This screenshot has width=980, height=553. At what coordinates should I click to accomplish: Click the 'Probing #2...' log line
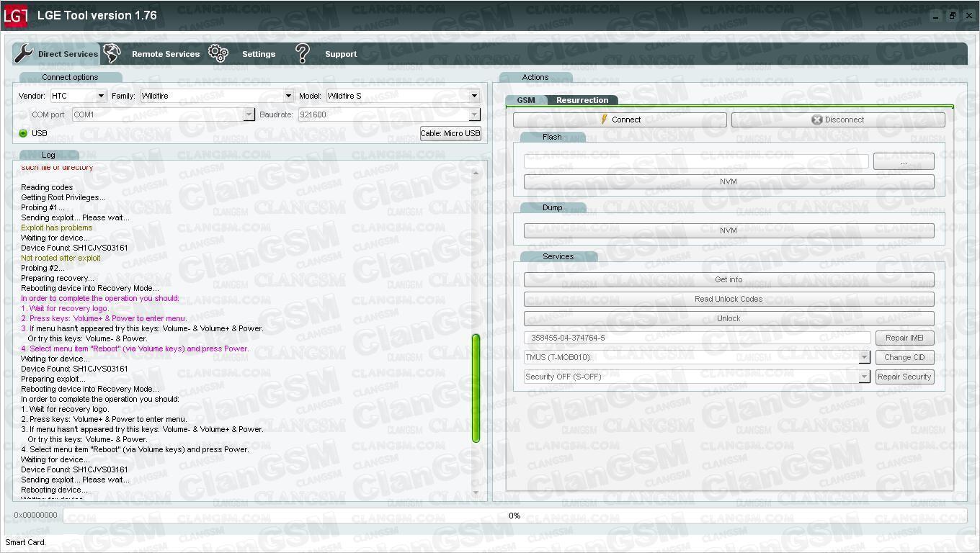pyautogui.click(x=43, y=268)
